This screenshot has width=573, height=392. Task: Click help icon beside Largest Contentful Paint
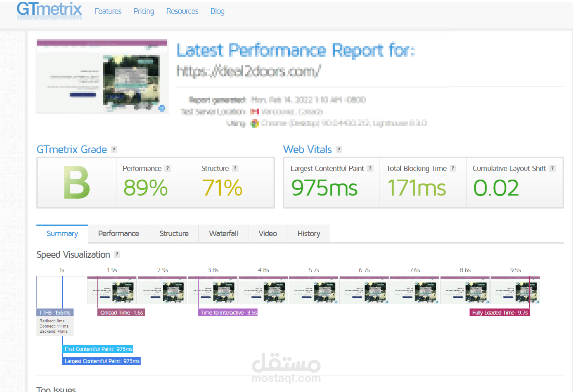tap(370, 168)
